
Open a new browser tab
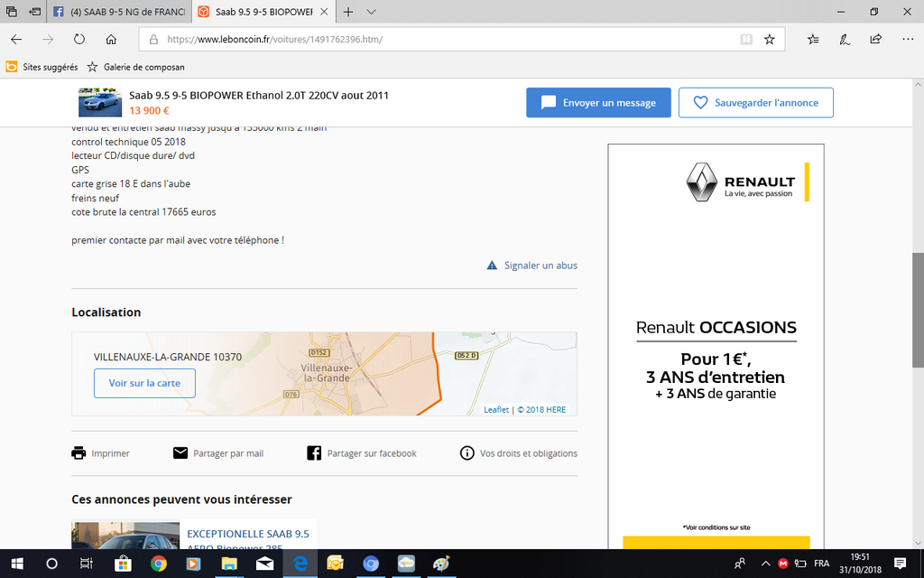click(x=348, y=12)
